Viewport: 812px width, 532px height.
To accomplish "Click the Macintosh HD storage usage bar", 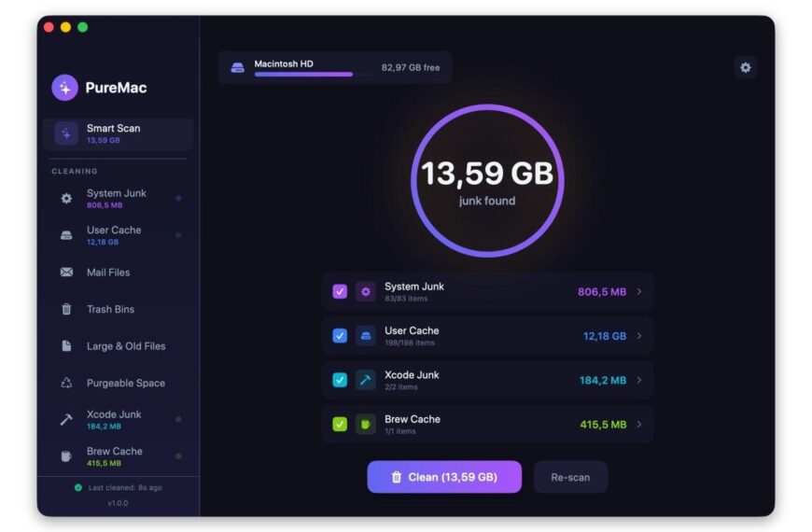I will (313, 75).
